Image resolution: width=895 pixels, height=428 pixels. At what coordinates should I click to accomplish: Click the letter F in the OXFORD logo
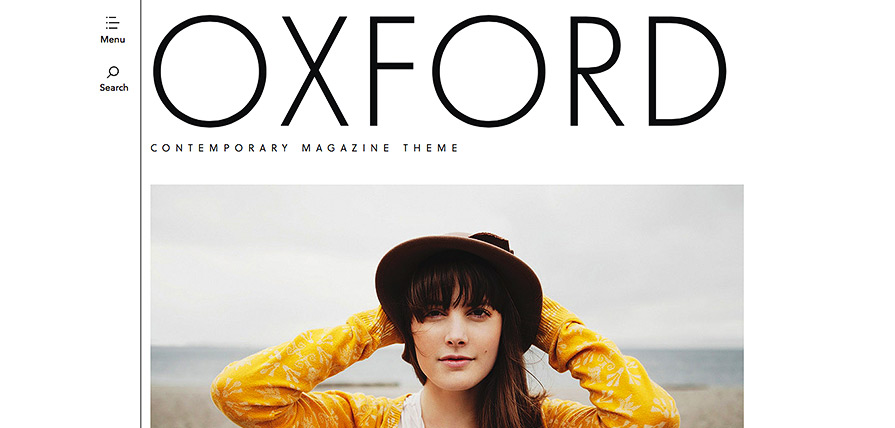point(391,71)
